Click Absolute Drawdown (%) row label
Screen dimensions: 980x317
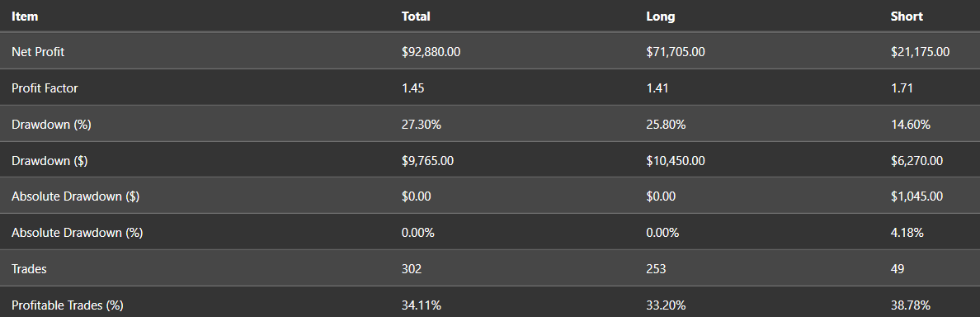77,233
